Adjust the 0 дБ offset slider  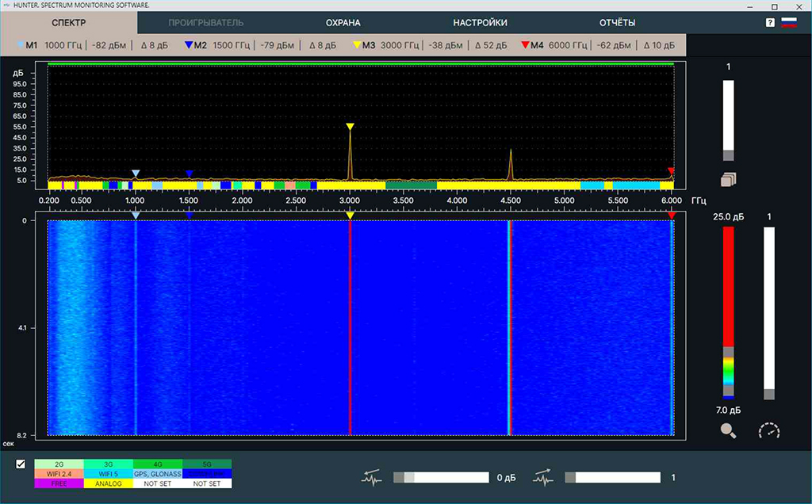441,478
